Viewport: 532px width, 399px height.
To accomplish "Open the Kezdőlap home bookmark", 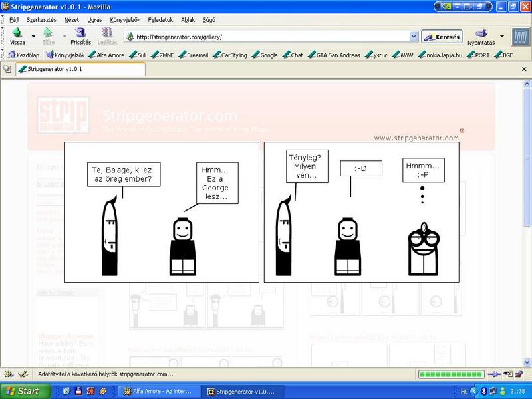I will pyautogui.click(x=24, y=55).
